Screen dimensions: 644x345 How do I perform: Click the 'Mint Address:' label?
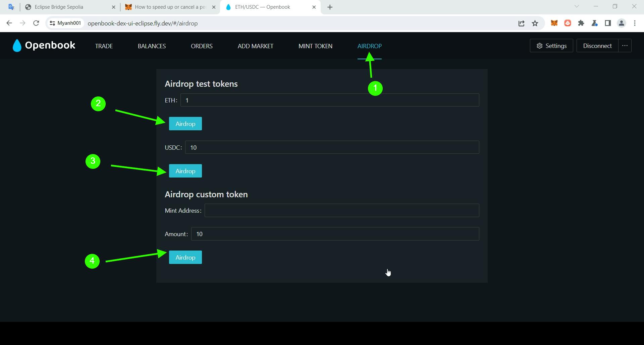[183, 211]
